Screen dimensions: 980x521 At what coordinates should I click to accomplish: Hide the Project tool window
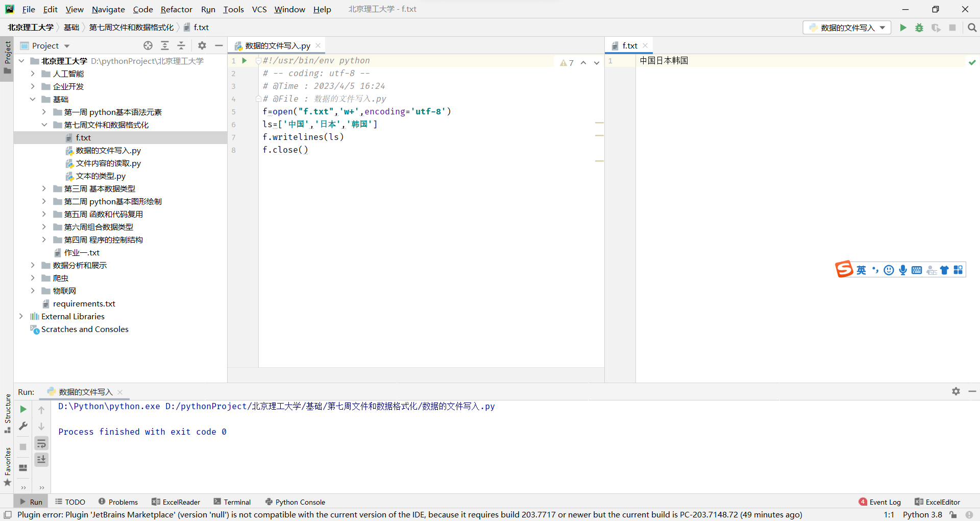pyautogui.click(x=219, y=45)
